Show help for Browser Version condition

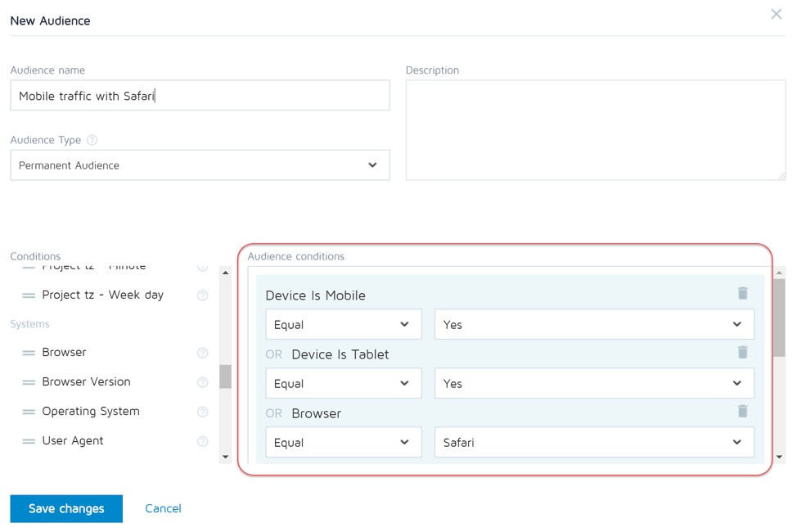coord(202,382)
